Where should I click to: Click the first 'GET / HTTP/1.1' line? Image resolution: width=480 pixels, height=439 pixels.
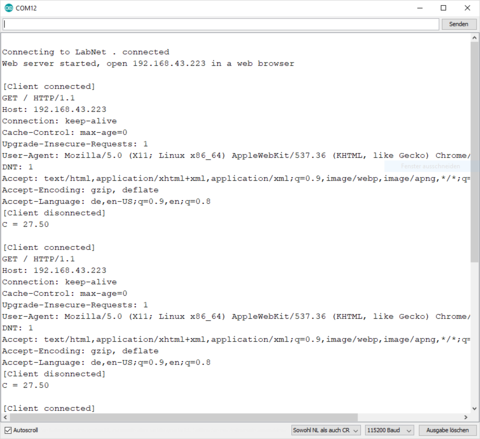38,98
